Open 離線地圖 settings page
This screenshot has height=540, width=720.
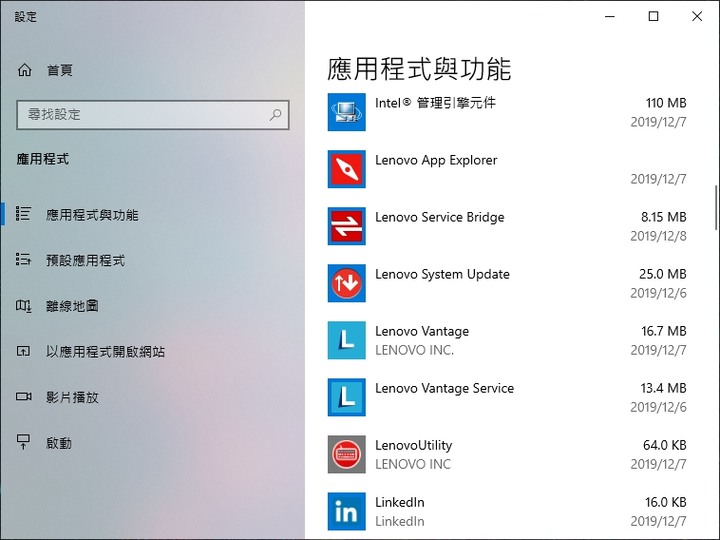(72, 306)
